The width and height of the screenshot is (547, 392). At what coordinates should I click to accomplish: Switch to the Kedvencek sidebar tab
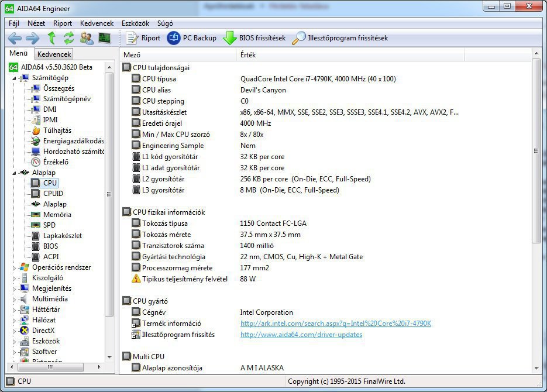(54, 54)
